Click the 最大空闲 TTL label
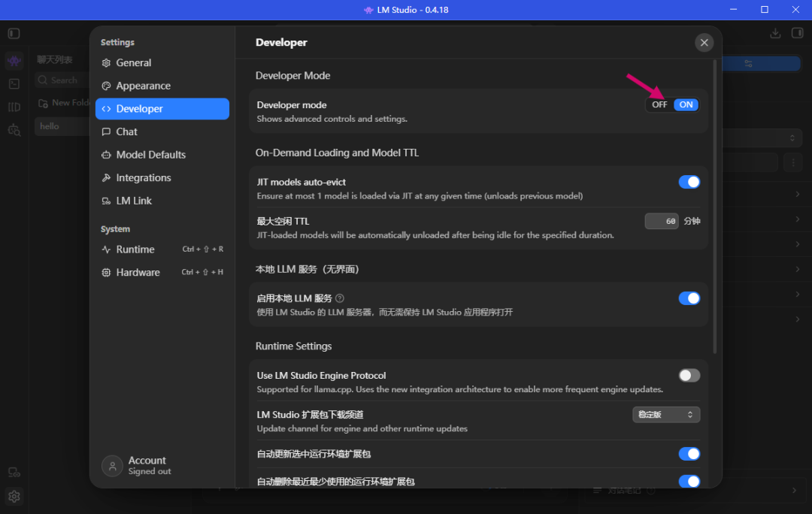Image resolution: width=812 pixels, height=514 pixels. (283, 222)
